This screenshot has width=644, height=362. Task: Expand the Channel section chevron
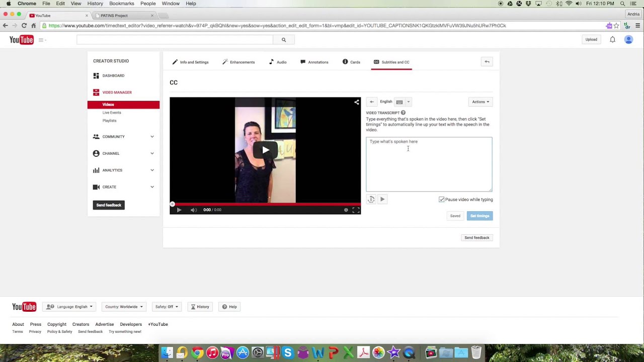click(x=152, y=153)
